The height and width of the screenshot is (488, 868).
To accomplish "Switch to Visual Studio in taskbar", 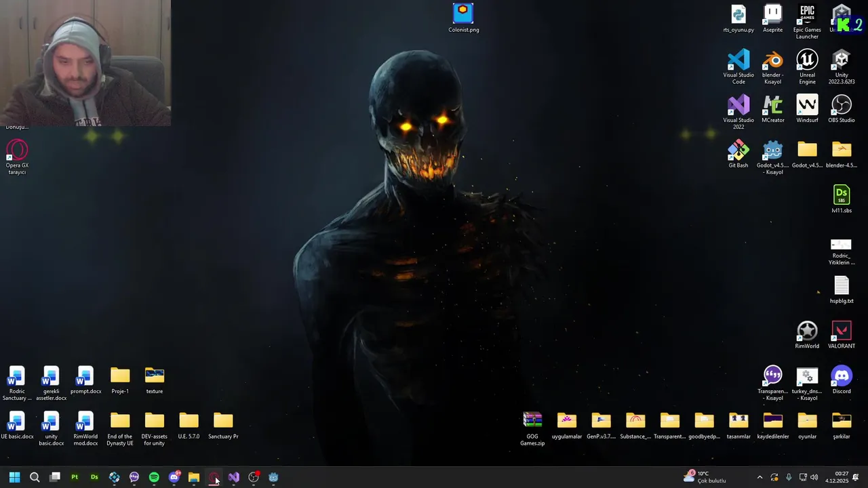I will [234, 477].
